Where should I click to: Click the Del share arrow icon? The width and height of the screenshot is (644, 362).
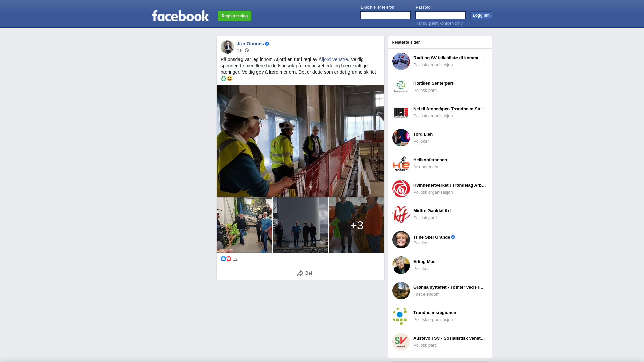(300, 273)
